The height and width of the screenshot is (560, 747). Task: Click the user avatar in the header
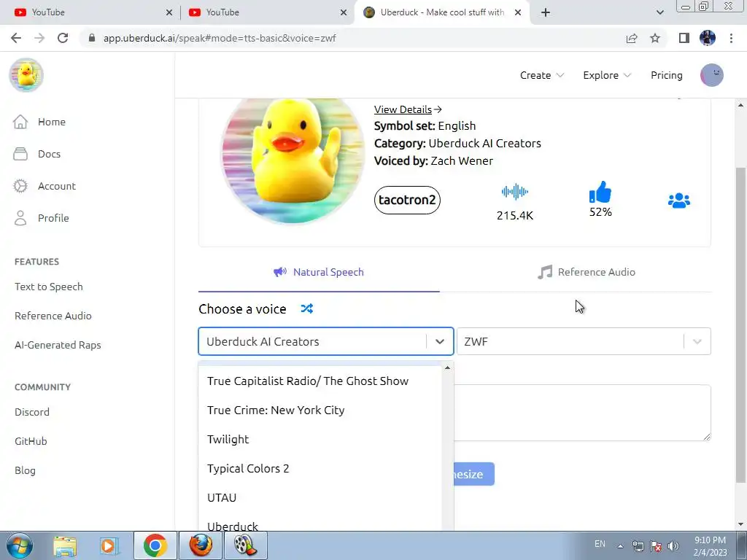point(712,75)
